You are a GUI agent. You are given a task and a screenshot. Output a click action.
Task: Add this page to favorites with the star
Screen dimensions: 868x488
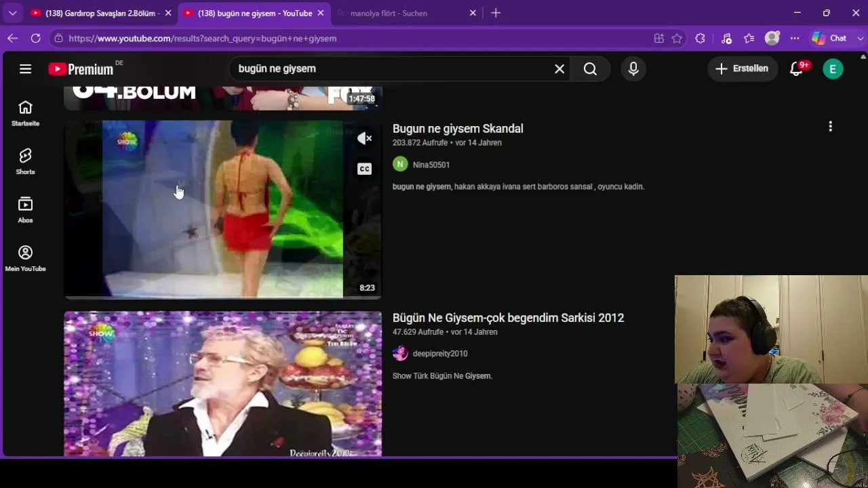pyautogui.click(x=677, y=39)
